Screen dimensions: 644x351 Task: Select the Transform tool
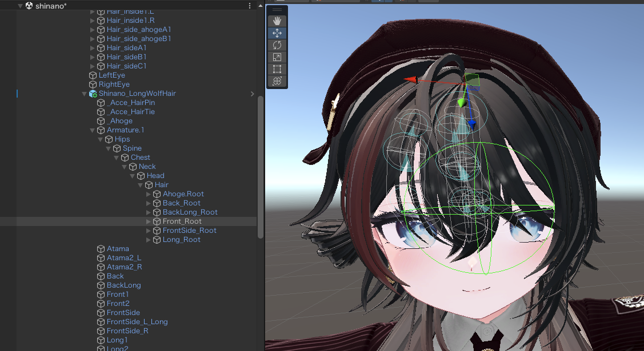pyautogui.click(x=277, y=81)
